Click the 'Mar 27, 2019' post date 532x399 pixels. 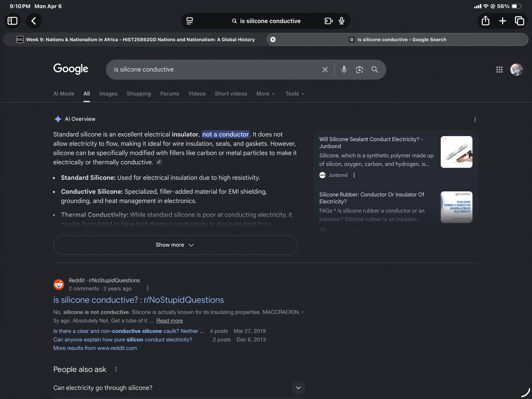click(250, 331)
